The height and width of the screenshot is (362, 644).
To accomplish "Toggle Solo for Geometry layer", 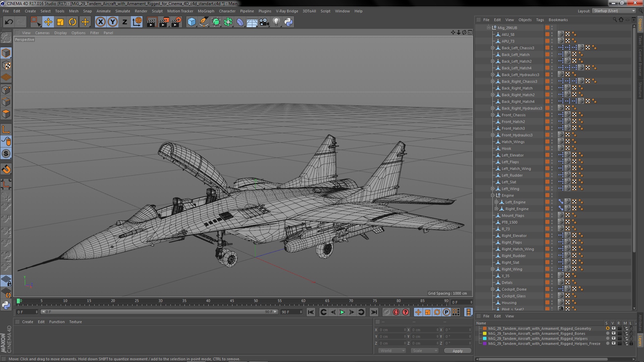I will pyautogui.click(x=607, y=328).
